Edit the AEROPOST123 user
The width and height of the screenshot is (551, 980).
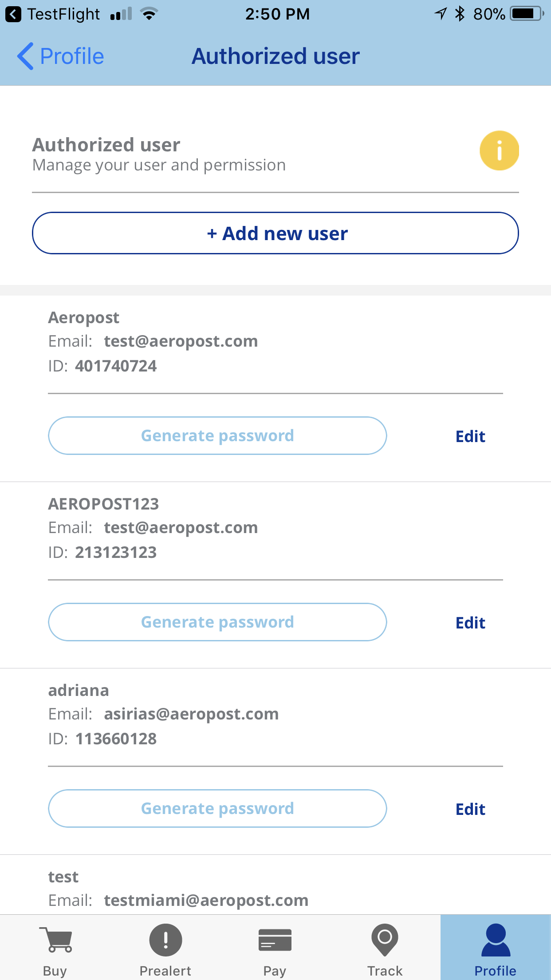[470, 623]
